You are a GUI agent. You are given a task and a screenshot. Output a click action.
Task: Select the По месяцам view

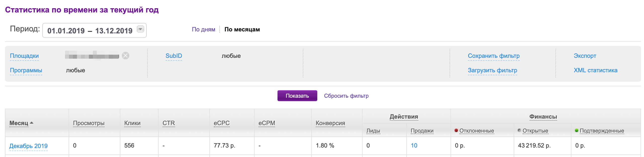[242, 30]
